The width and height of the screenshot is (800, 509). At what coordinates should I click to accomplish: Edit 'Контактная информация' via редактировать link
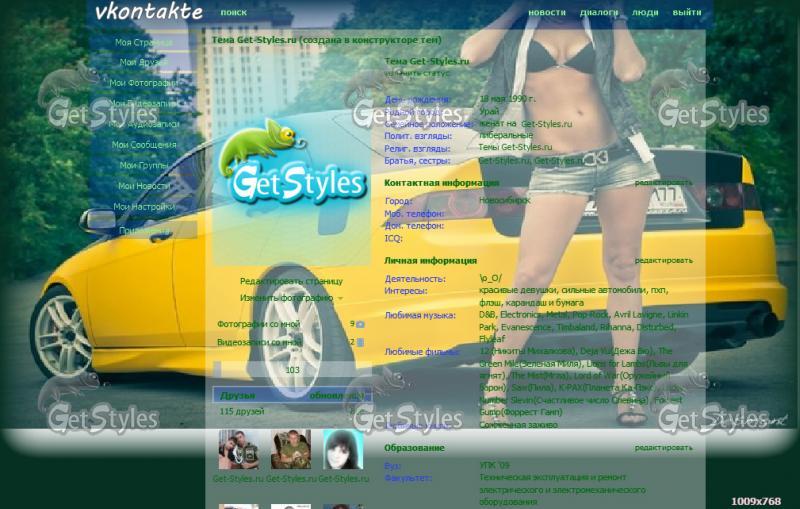coord(663,183)
